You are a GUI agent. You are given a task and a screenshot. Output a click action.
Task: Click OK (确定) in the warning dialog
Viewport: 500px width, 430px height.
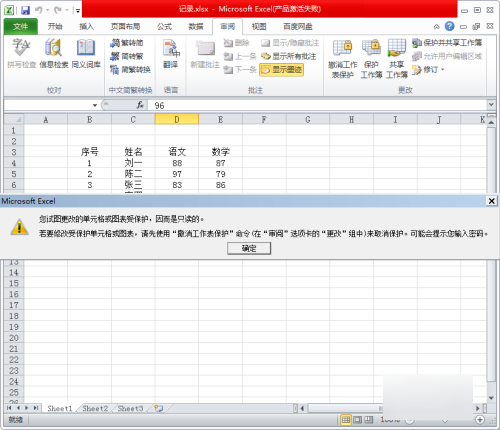point(249,248)
